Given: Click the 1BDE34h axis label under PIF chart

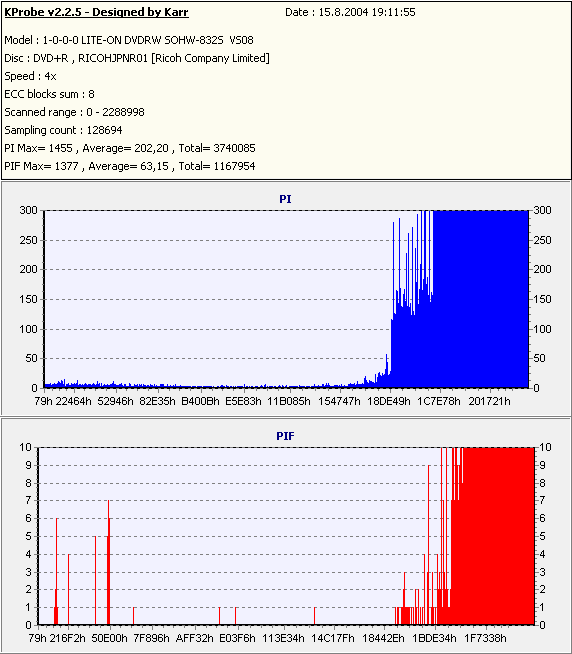Looking at the screenshot, I should click(x=434, y=638).
